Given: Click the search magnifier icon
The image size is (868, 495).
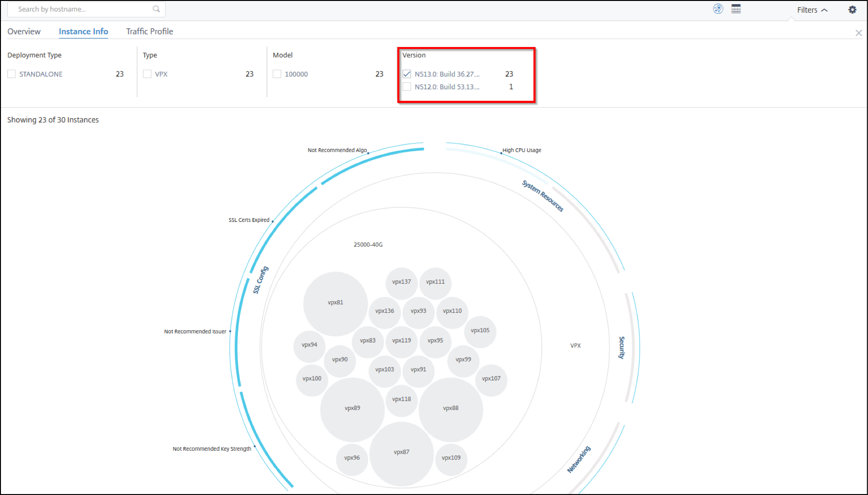Looking at the screenshot, I should click(156, 9).
